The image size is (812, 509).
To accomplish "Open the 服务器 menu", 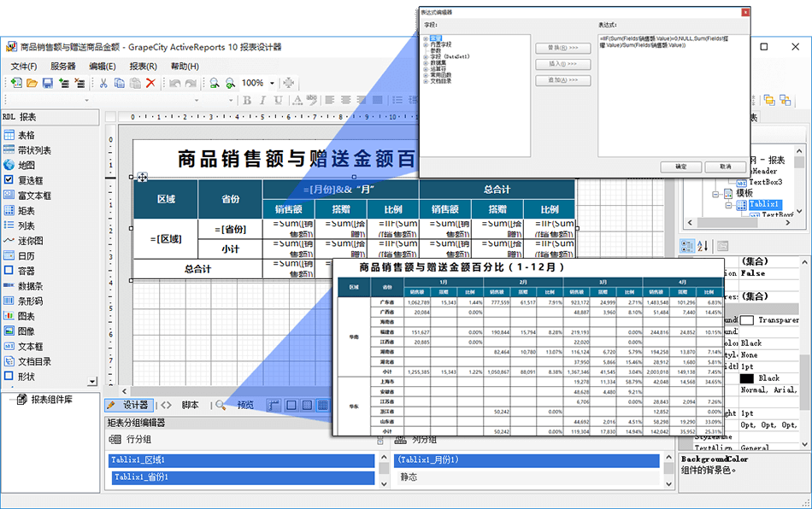I will [x=63, y=67].
